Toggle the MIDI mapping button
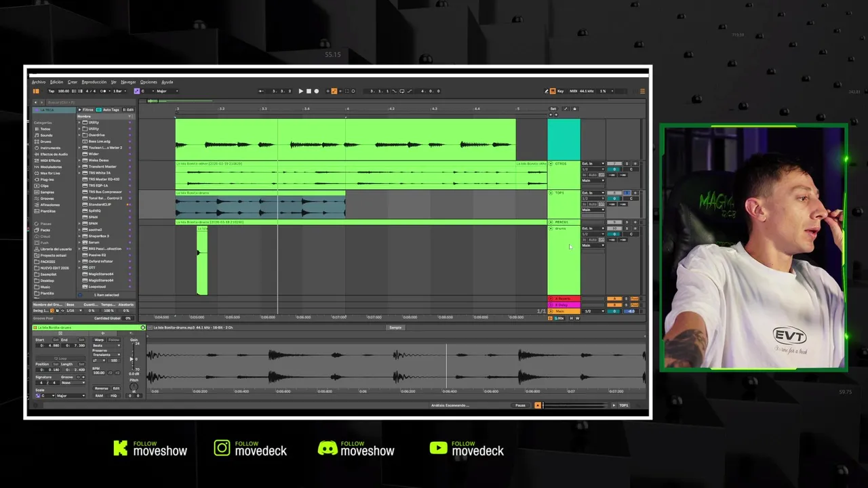 (x=573, y=91)
